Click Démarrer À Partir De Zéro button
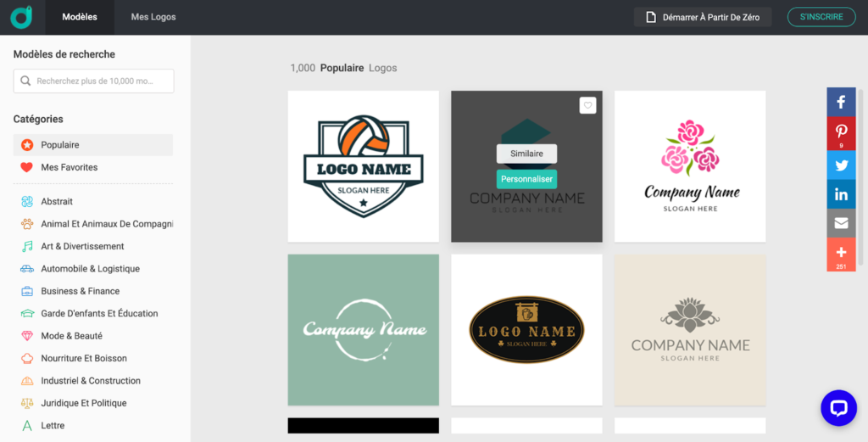Screen dimensions: 868x442 [x=703, y=17]
